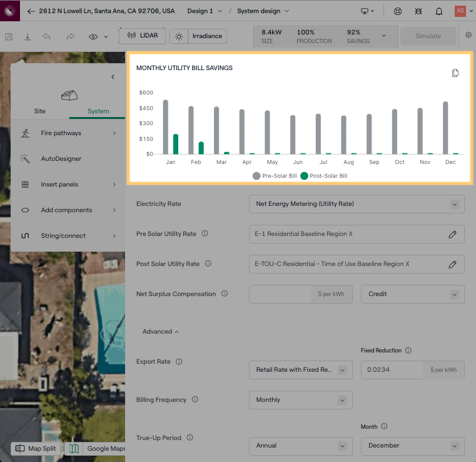This screenshot has width=476, height=462.
Task: Collapse the Advanced section
Action: [x=160, y=332]
